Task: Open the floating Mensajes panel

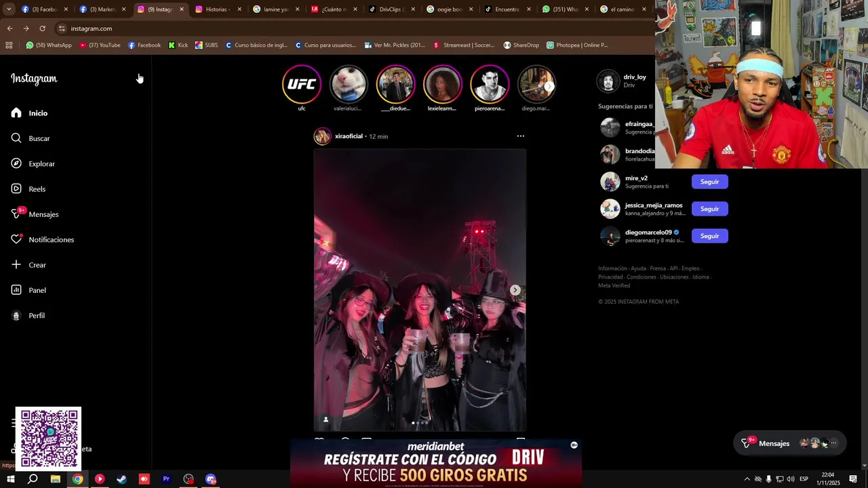Action: click(x=790, y=443)
